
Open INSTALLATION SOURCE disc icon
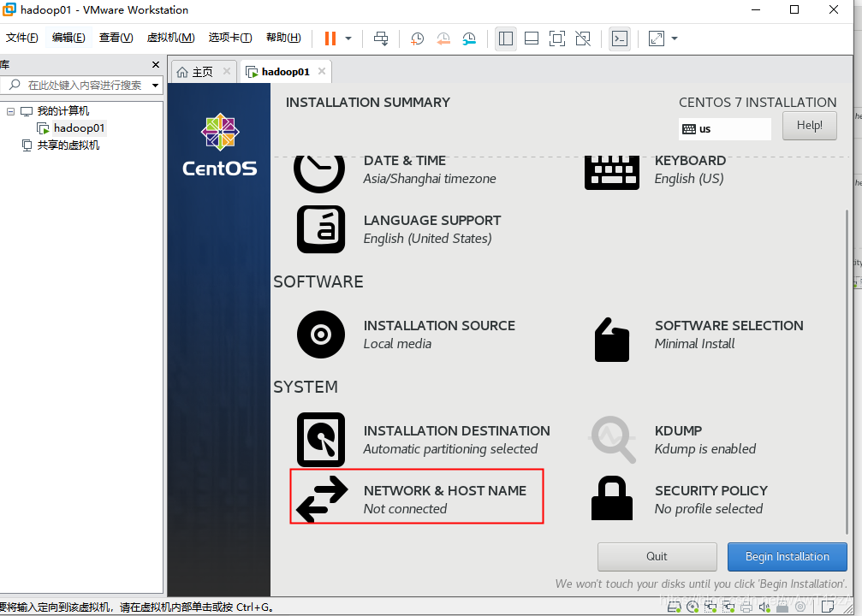(x=321, y=335)
